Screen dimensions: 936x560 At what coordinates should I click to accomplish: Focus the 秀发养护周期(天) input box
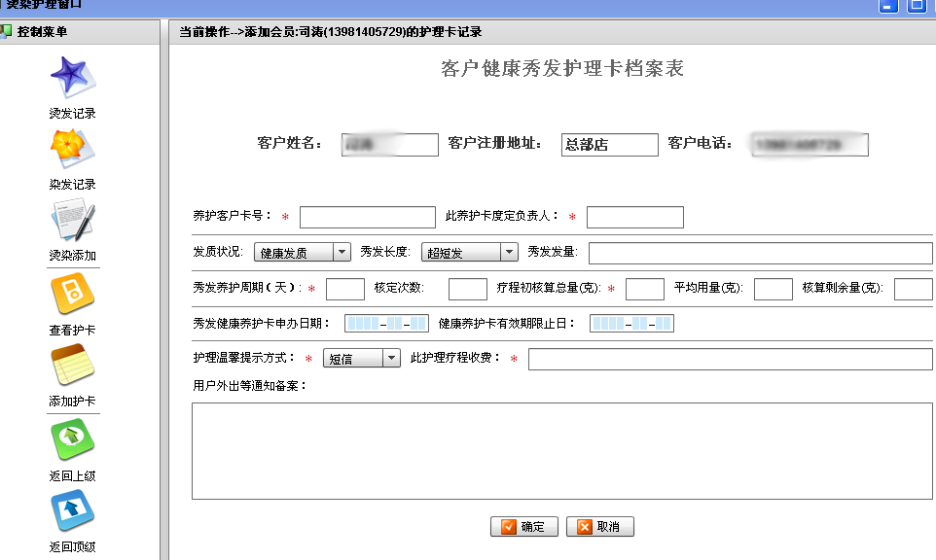345,289
